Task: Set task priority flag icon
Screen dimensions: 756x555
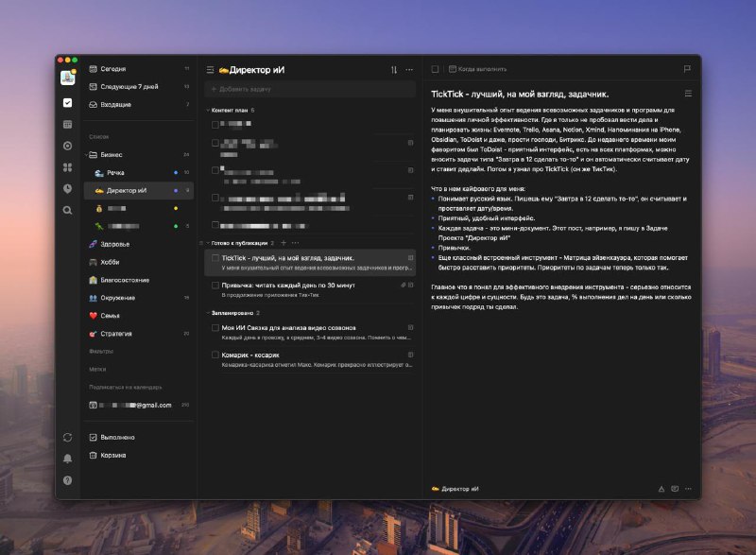Action: pos(687,69)
